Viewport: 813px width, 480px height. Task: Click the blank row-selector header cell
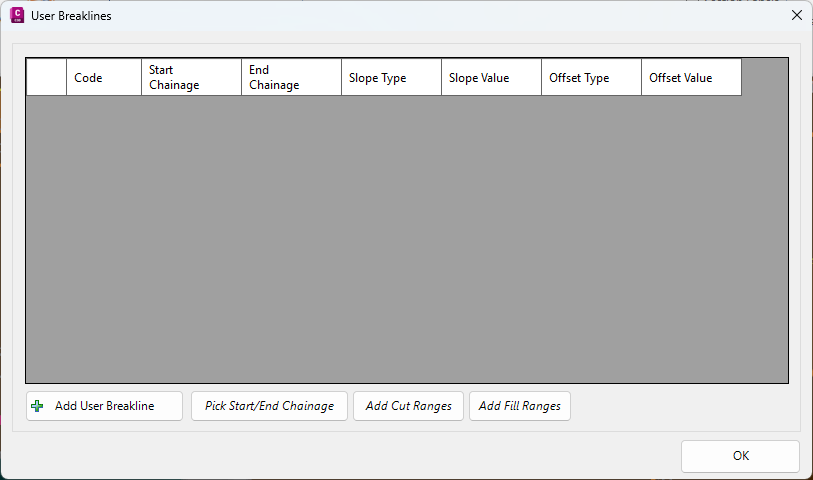46,77
